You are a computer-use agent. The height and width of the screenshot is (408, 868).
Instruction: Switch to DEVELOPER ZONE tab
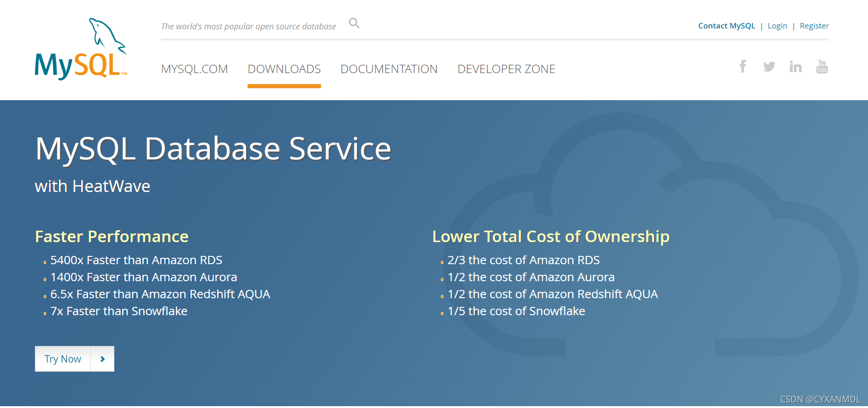(x=507, y=69)
